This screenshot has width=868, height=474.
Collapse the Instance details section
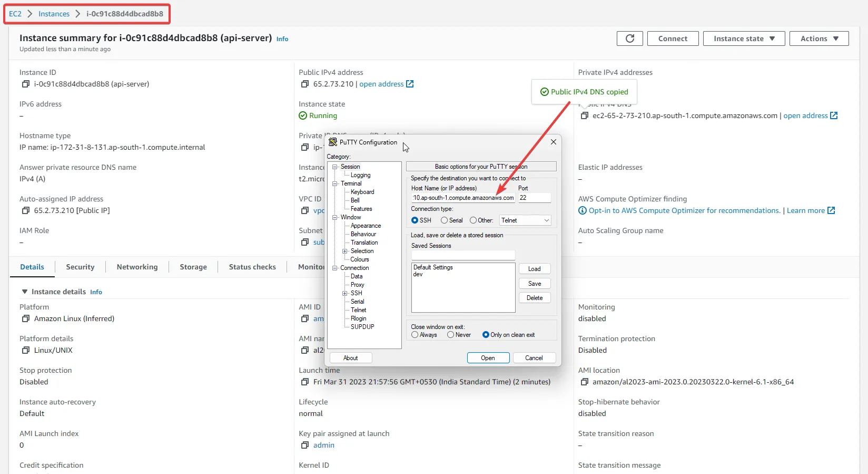24,292
